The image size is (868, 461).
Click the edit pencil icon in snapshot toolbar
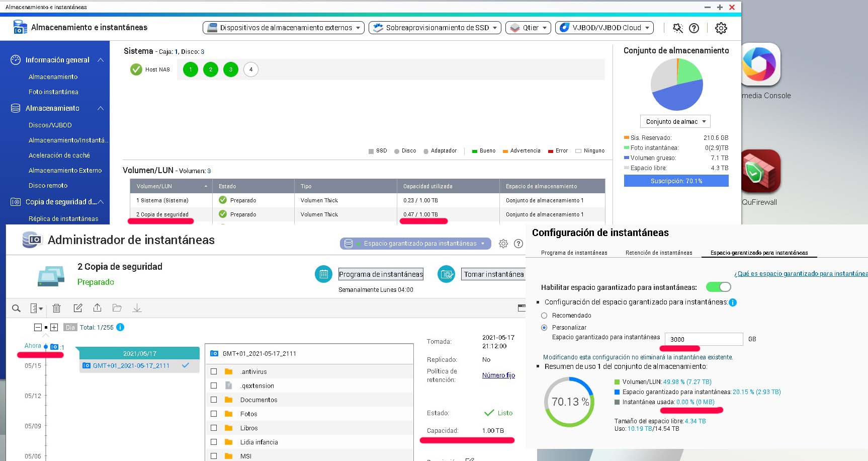point(77,308)
